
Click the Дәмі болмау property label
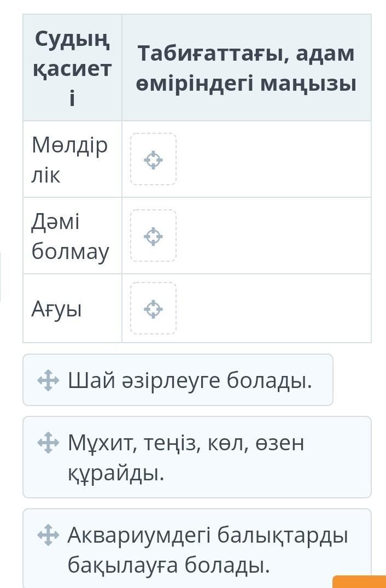click(x=70, y=236)
